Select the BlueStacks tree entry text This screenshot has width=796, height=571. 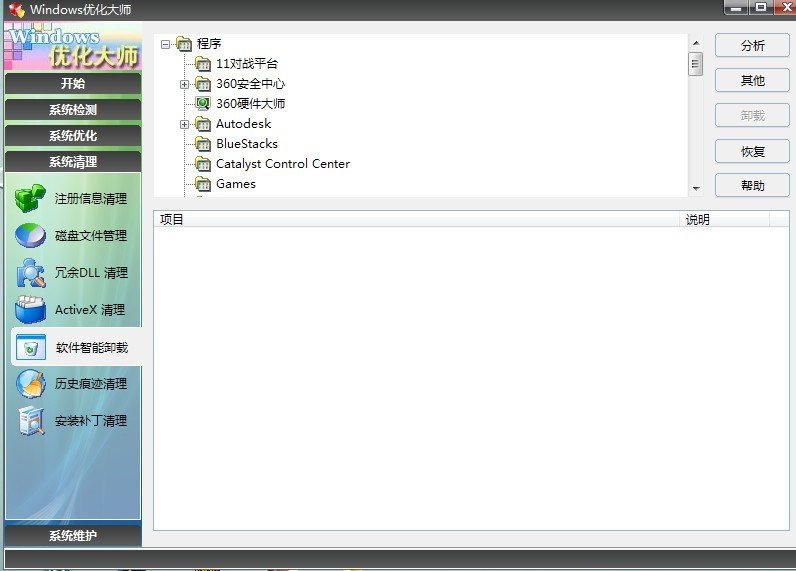click(247, 144)
